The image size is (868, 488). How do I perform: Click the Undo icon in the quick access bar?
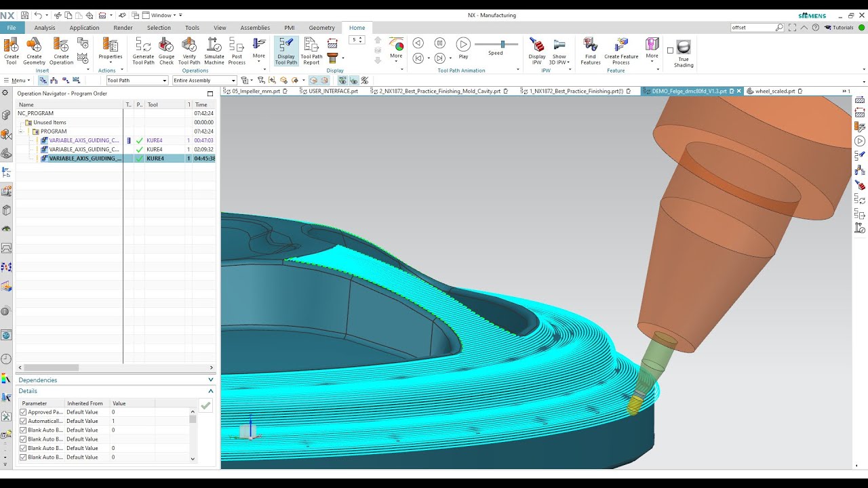coord(38,15)
